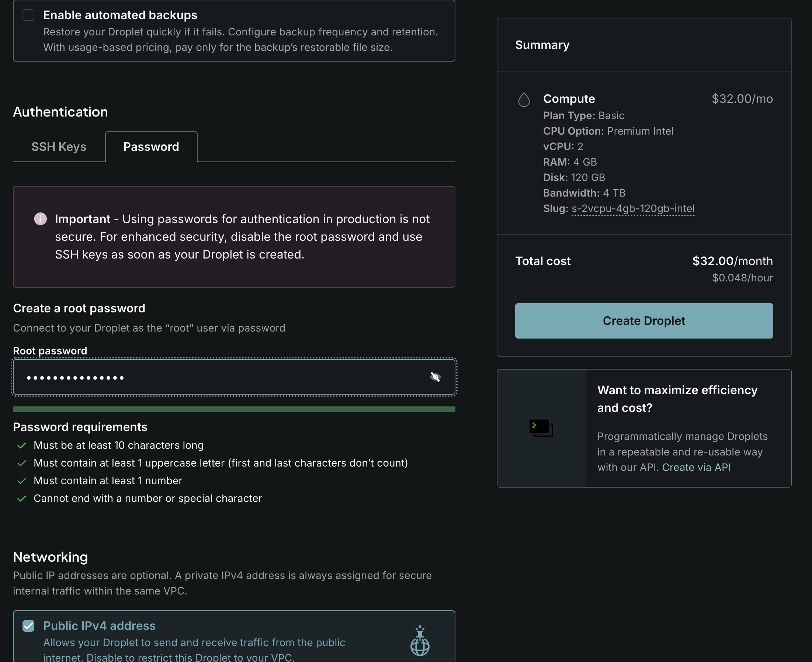The width and height of the screenshot is (812, 662).
Task: Focus the Root password input field
Action: [234, 377]
